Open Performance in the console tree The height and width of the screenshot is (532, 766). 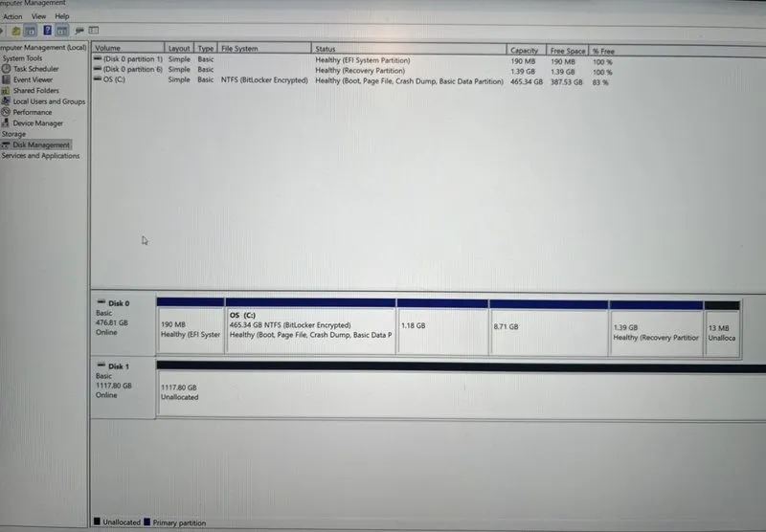point(33,112)
